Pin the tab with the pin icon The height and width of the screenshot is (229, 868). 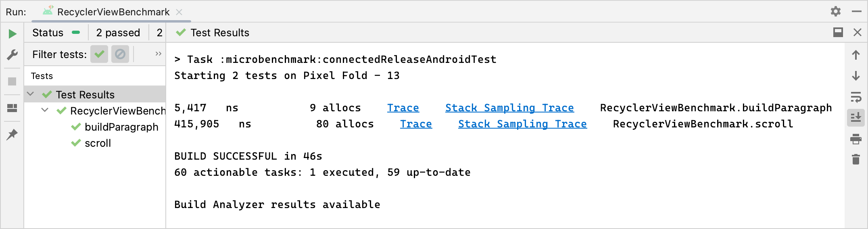point(13,134)
